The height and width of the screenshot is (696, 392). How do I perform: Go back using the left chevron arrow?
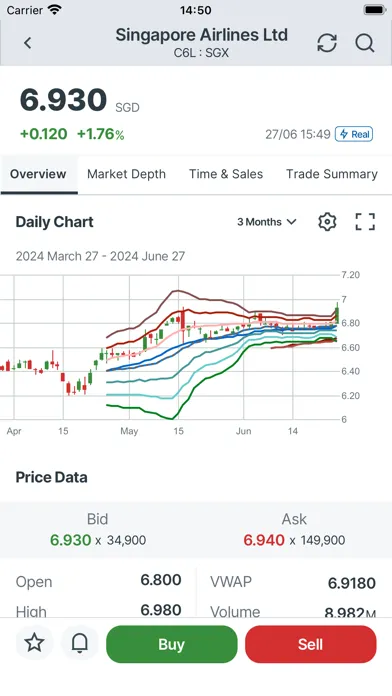coord(28,43)
